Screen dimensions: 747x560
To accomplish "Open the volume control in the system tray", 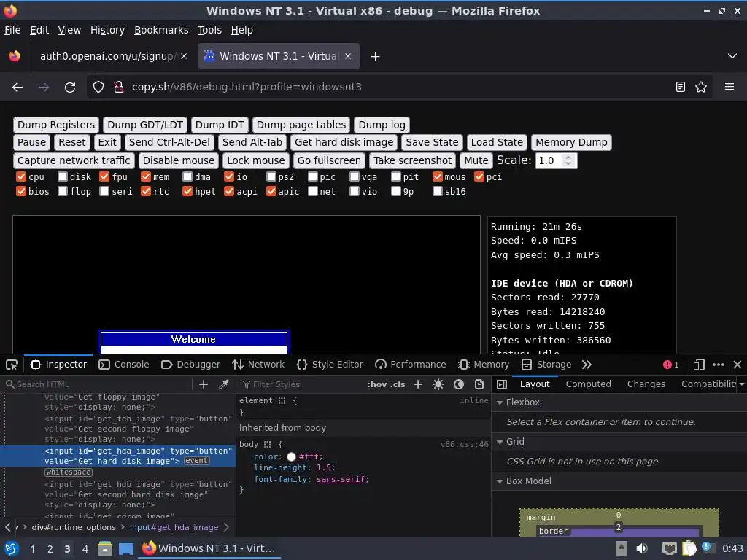I will pyautogui.click(x=642, y=548).
